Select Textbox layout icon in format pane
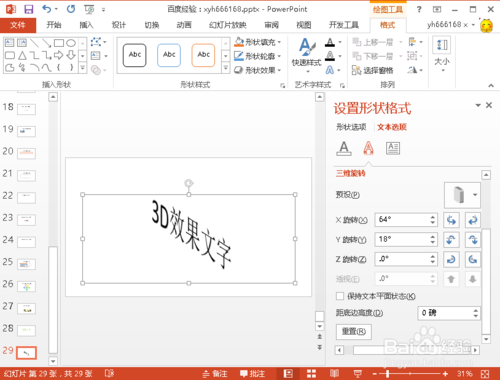500x380 pixels. [x=393, y=148]
